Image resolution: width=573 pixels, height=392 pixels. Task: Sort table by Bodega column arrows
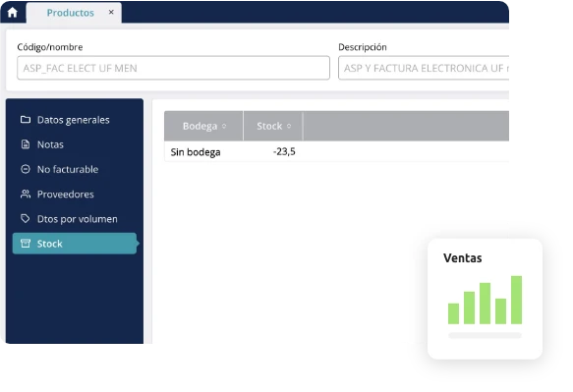(224, 126)
